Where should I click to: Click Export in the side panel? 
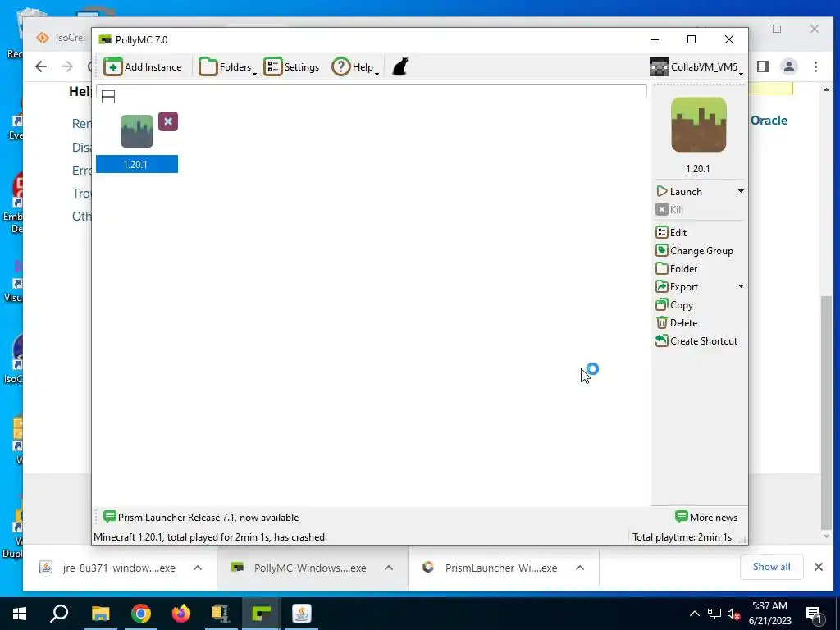(x=677, y=286)
